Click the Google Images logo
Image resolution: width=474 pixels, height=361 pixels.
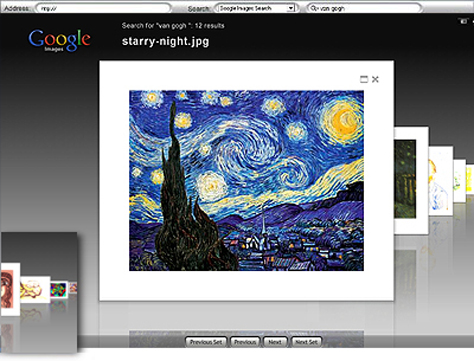59,40
